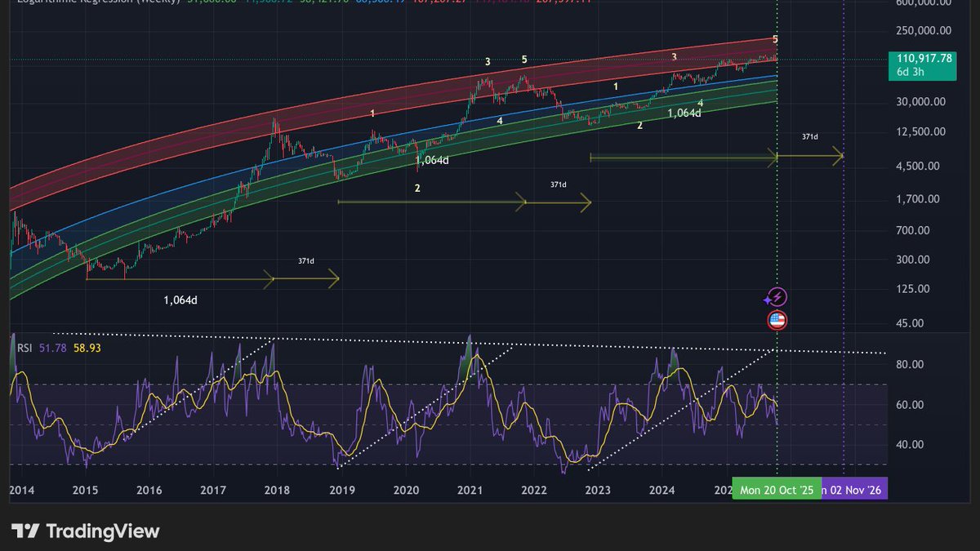Select the current price label 110,917.78
Viewport: 980px width, 551px height.
[924, 58]
